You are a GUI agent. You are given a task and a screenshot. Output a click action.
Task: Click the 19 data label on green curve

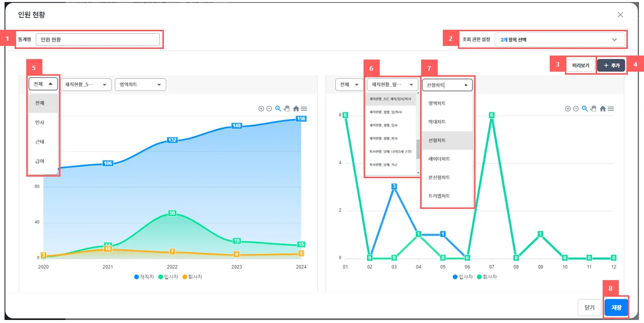(237, 241)
